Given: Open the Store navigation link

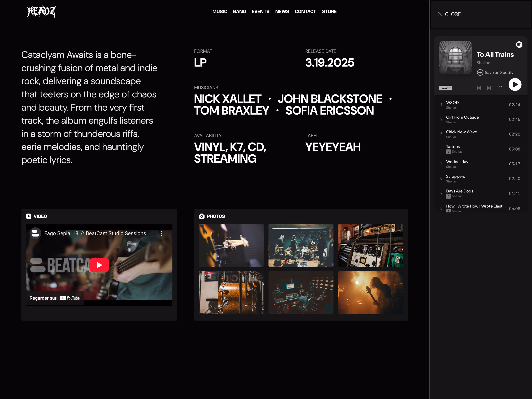Looking at the screenshot, I should pos(329,11).
